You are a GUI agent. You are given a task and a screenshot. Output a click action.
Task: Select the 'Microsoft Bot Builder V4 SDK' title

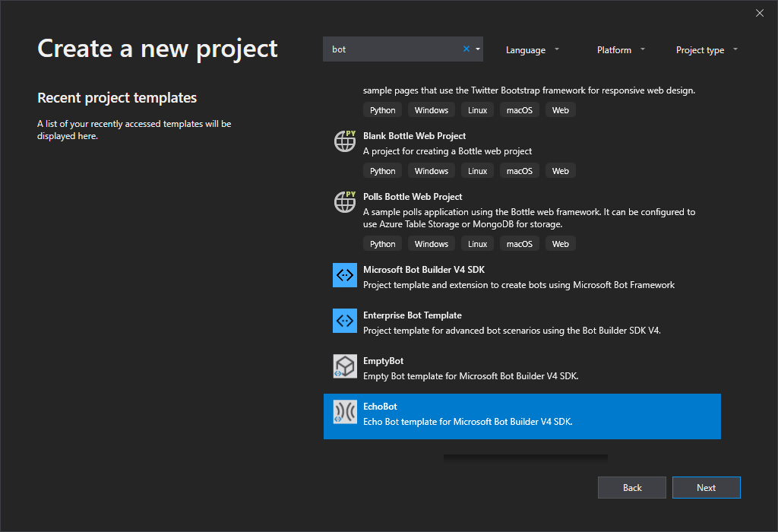[x=424, y=270]
